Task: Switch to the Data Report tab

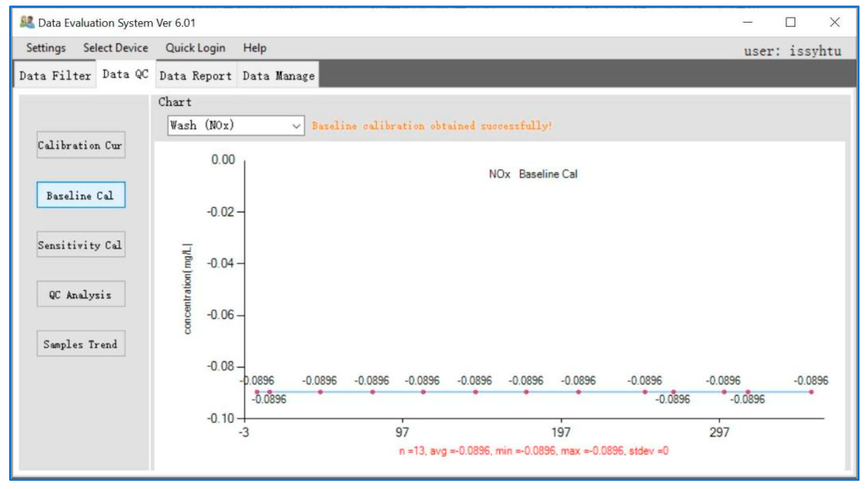Action: pyautogui.click(x=195, y=75)
